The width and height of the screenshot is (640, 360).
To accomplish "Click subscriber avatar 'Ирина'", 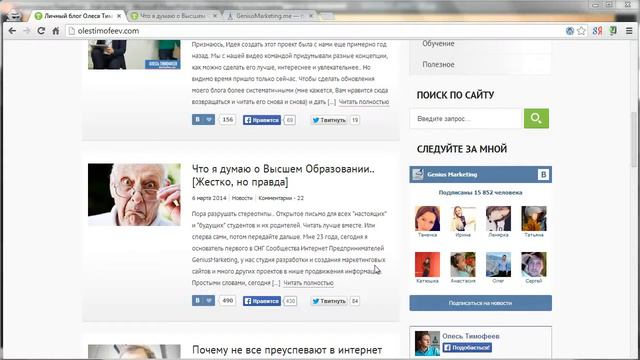I will pyautogui.click(x=463, y=219).
